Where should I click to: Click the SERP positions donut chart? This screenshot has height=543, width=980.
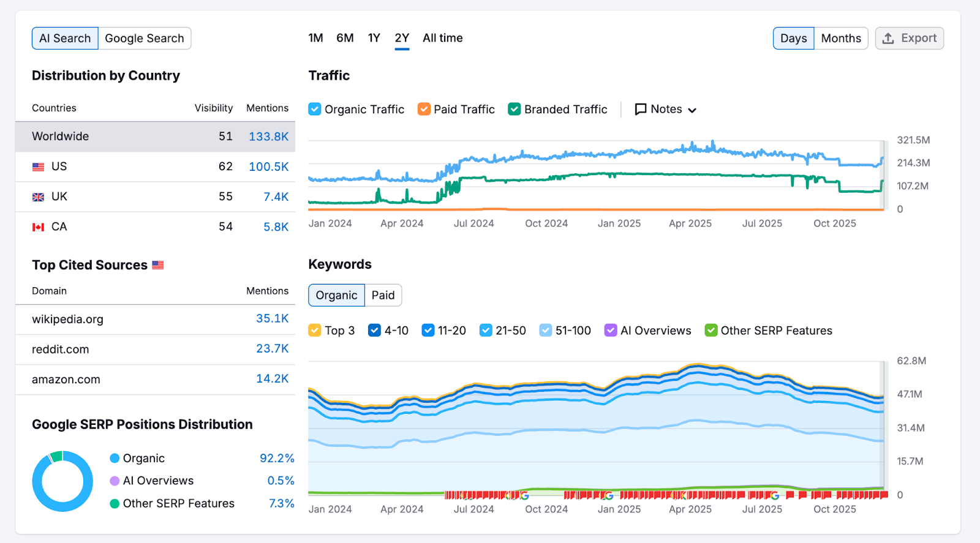(62, 481)
